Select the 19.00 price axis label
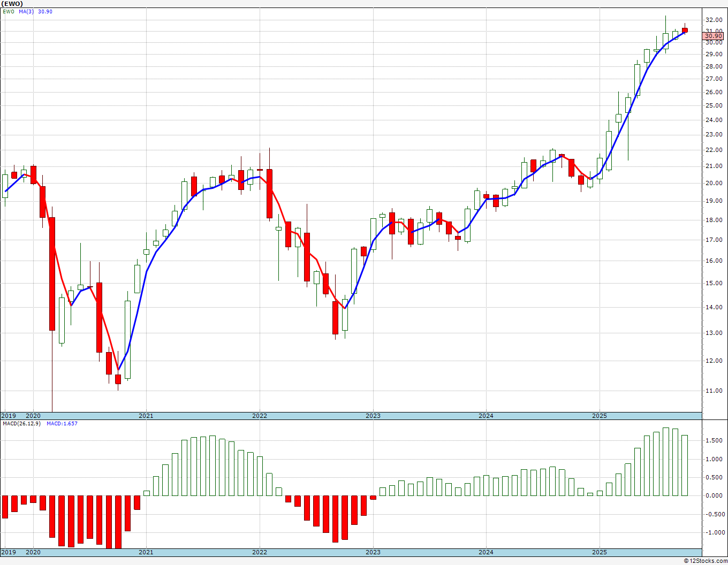 point(714,201)
